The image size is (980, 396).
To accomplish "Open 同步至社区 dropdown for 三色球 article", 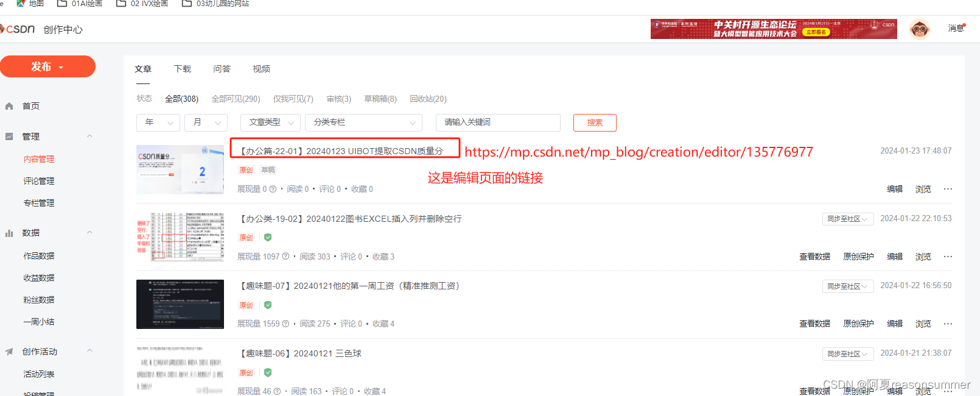I will pos(848,354).
